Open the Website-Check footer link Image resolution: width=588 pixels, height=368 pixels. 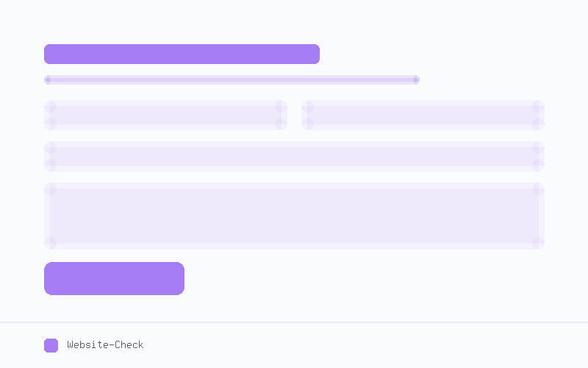(x=105, y=344)
